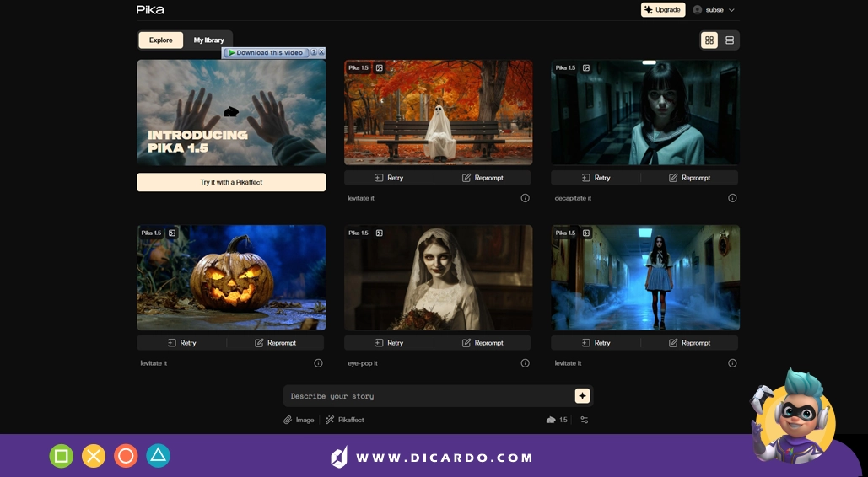868x477 pixels.
Task: Open the ghost on bench video
Action: (x=439, y=113)
